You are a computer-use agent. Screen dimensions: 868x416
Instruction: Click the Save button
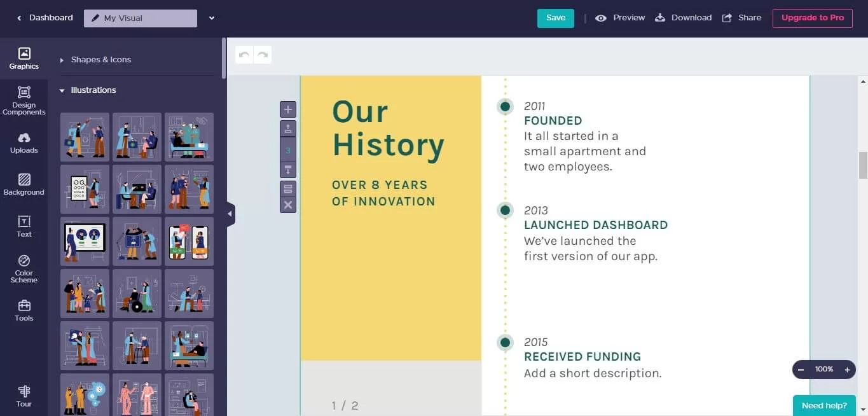pyautogui.click(x=555, y=18)
